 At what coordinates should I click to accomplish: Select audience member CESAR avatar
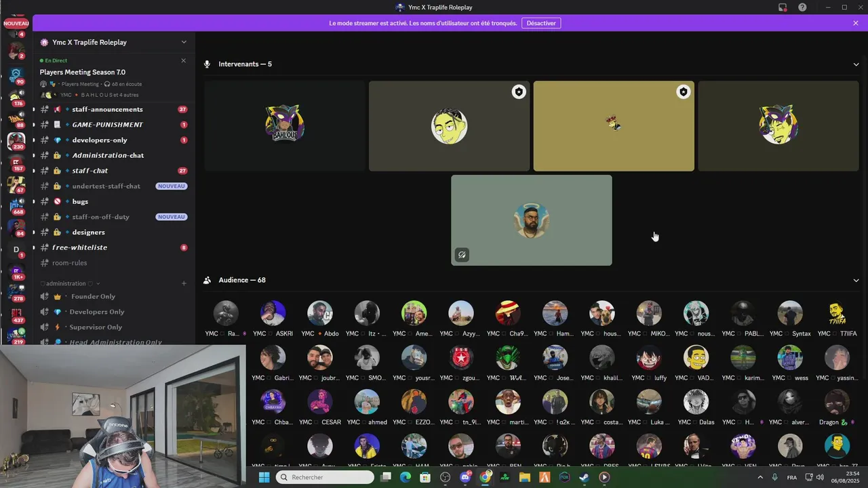[x=320, y=402]
